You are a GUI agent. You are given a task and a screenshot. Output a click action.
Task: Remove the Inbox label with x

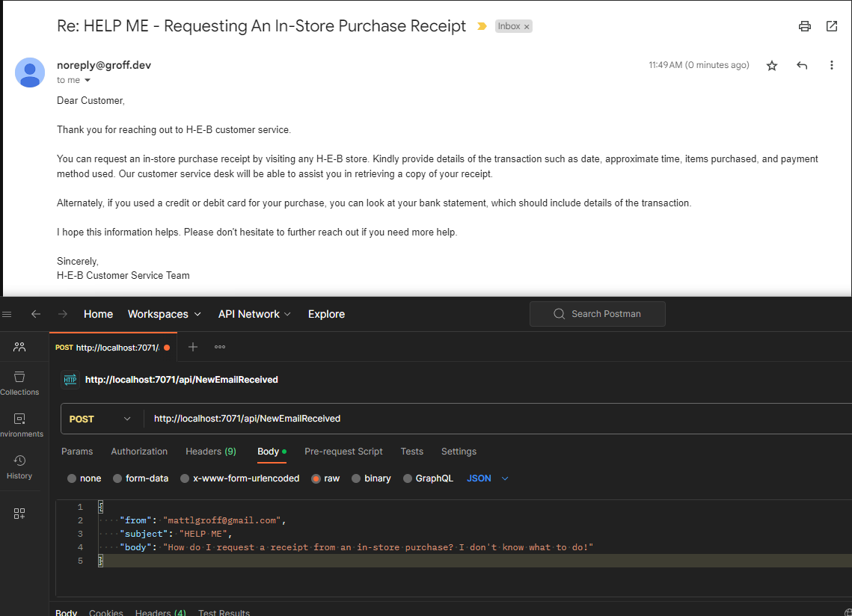527,27
